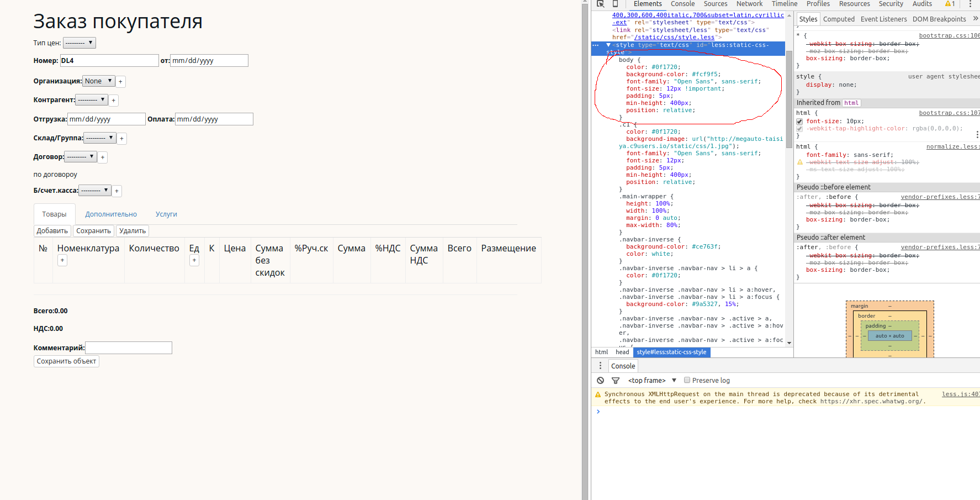Select the Дополнительно tab
The width and height of the screenshot is (980, 500).
pyautogui.click(x=111, y=214)
